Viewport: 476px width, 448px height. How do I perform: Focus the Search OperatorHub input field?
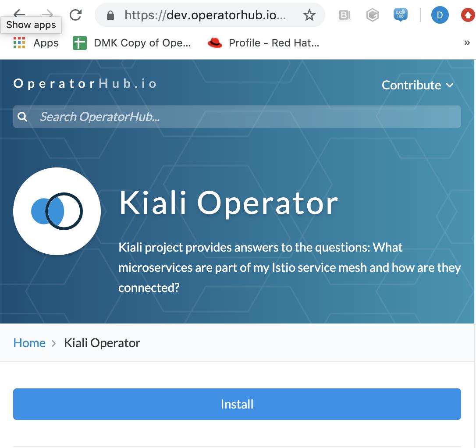pos(237,117)
